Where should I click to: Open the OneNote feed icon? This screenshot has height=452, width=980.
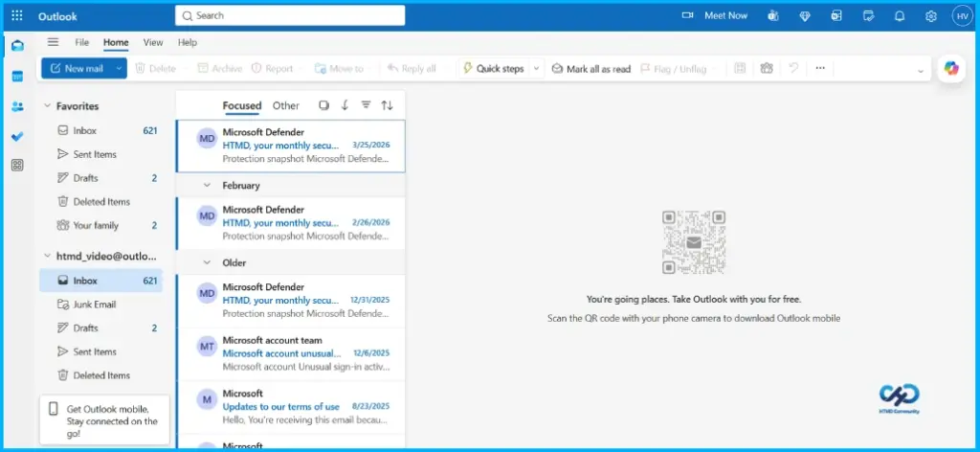tap(836, 16)
